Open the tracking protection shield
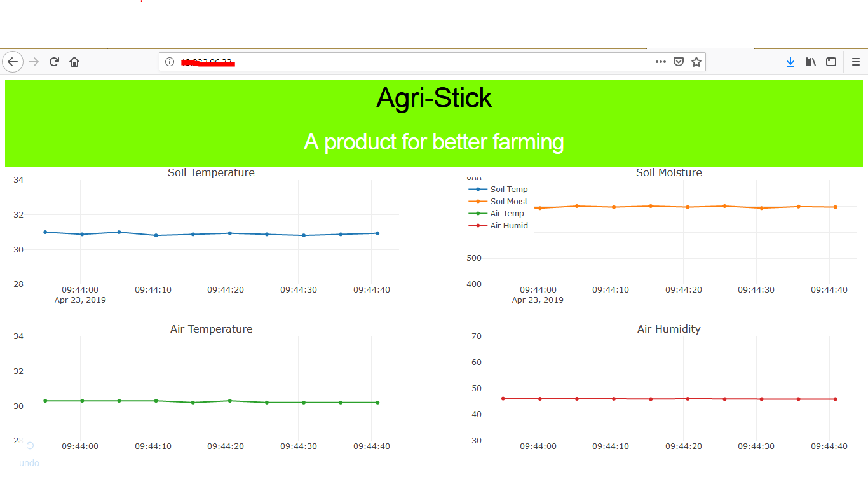The image size is (868, 491). click(679, 61)
